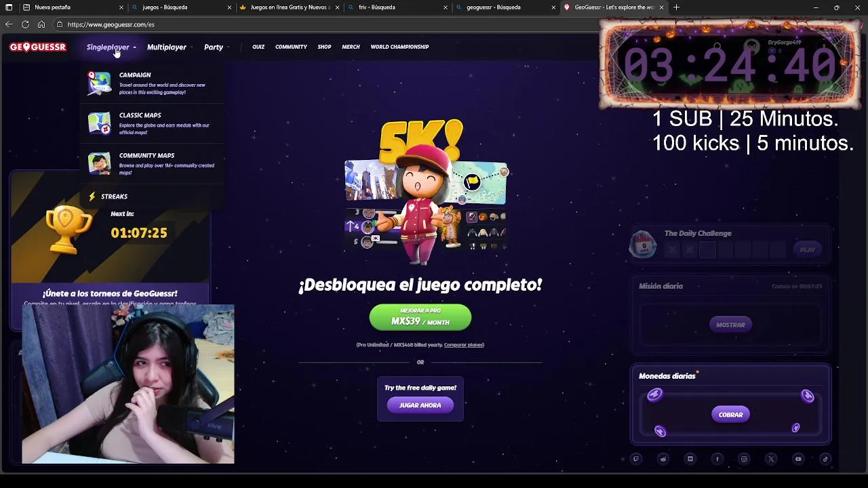Expand the Singleplayer dropdown menu
This screenshot has width=868, height=488.
(x=111, y=47)
